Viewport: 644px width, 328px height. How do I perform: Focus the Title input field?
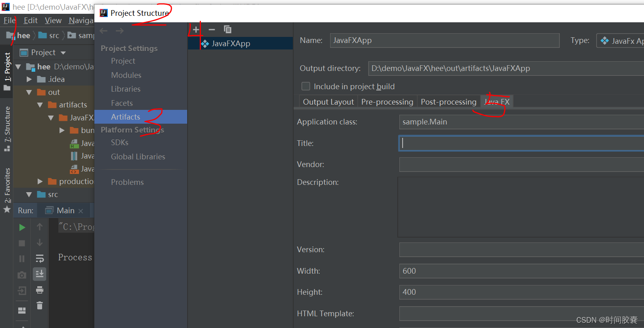click(521, 143)
